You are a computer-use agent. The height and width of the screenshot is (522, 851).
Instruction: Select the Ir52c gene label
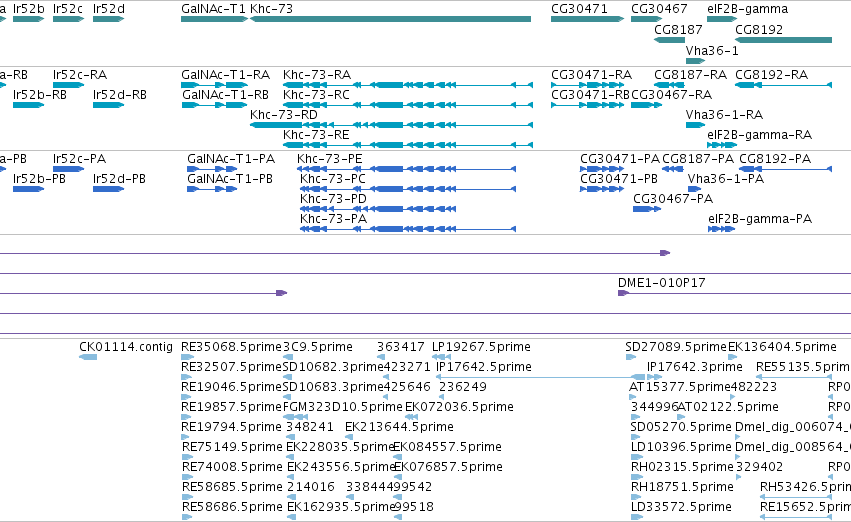(x=68, y=9)
